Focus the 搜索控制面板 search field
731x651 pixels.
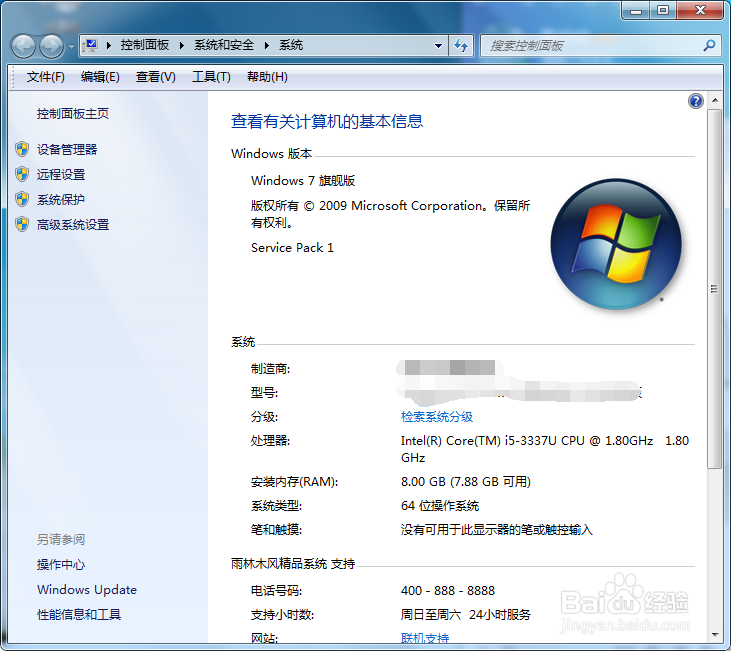(x=592, y=46)
